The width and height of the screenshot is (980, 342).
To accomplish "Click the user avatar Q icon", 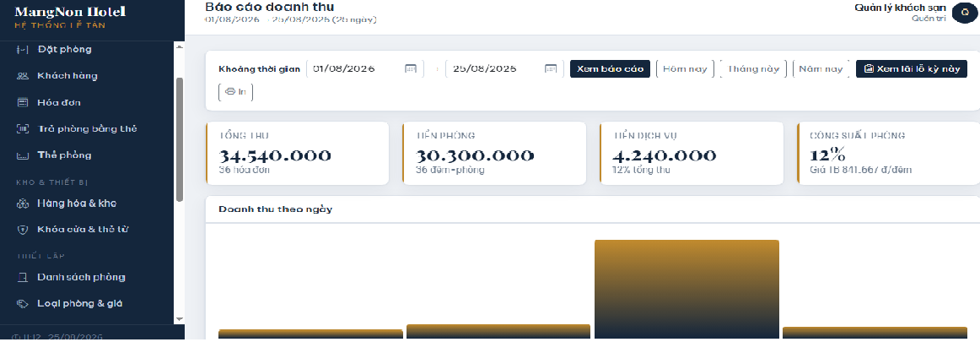I will click(x=965, y=12).
